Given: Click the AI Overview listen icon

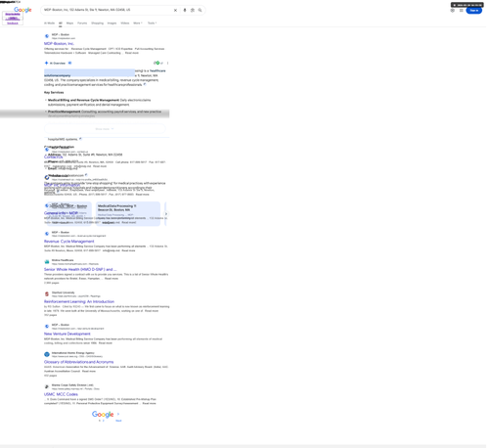Looking at the screenshot, I should (69, 63).
